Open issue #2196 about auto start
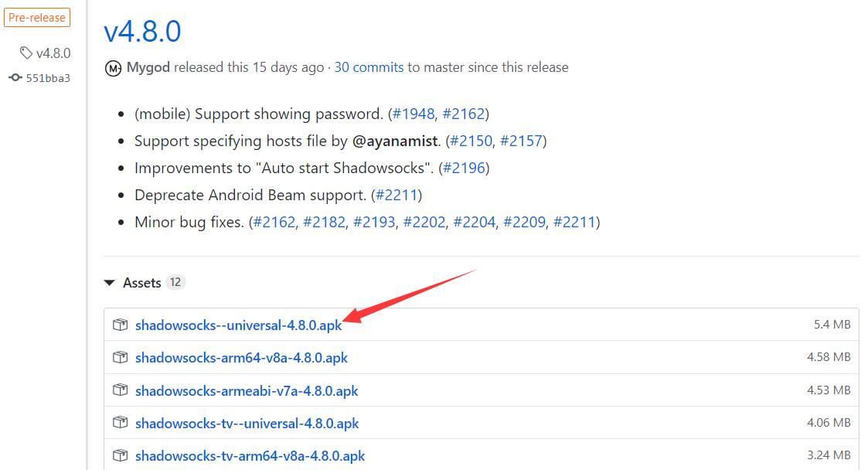The image size is (868, 470). coord(464,168)
